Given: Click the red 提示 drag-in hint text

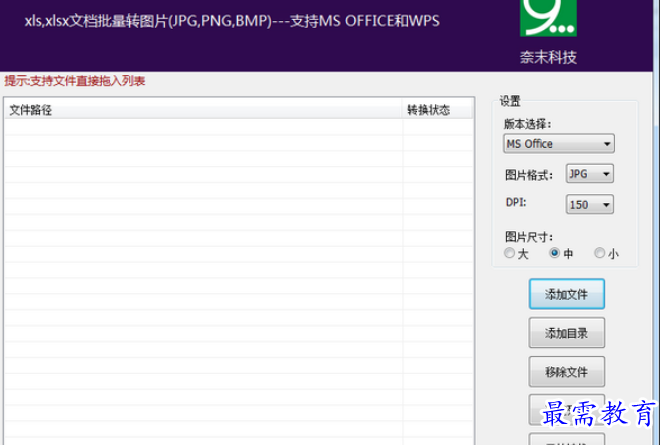Looking at the screenshot, I should (x=75, y=81).
